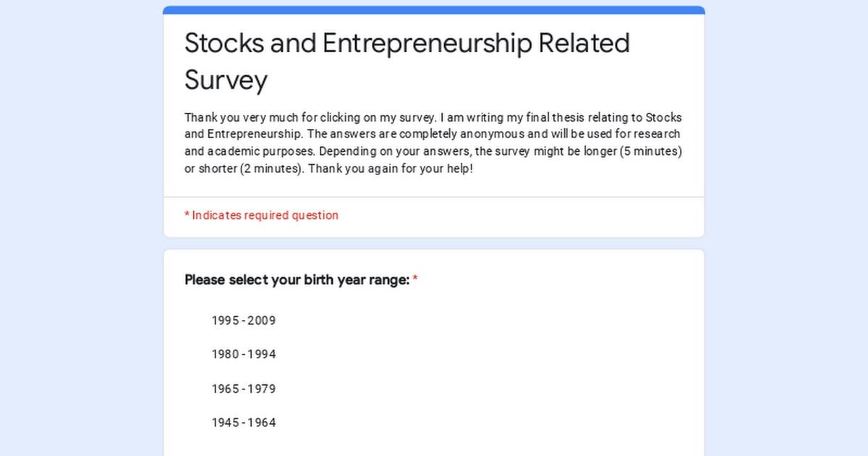Click the 'Indicates required question' notice

[x=265, y=215]
